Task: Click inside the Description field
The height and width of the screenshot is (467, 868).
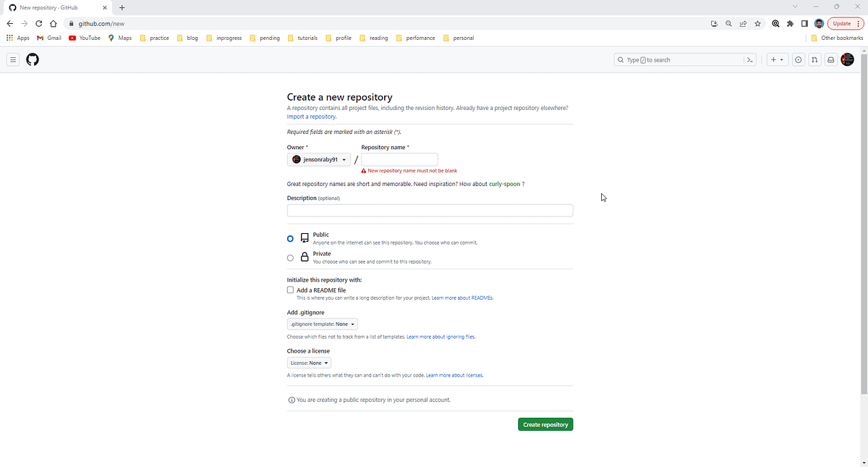Action: pyautogui.click(x=430, y=210)
